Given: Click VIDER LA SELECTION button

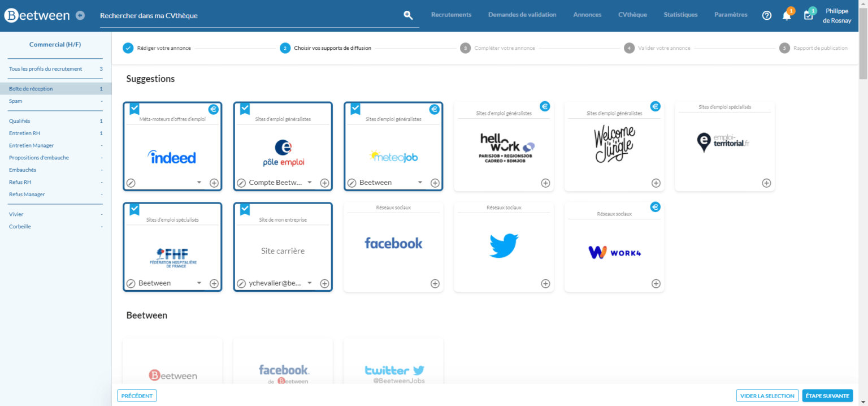Looking at the screenshot, I should pyautogui.click(x=767, y=396).
